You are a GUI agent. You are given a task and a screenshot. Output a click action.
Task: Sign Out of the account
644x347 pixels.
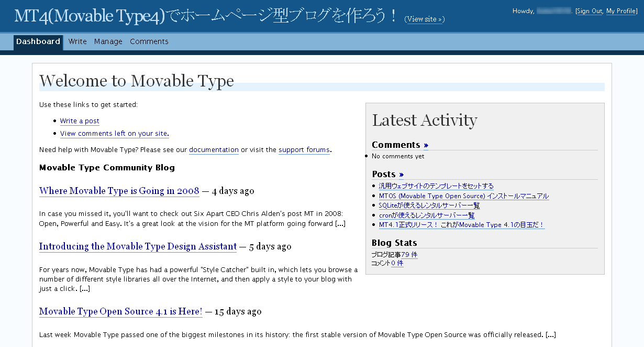click(590, 11)
